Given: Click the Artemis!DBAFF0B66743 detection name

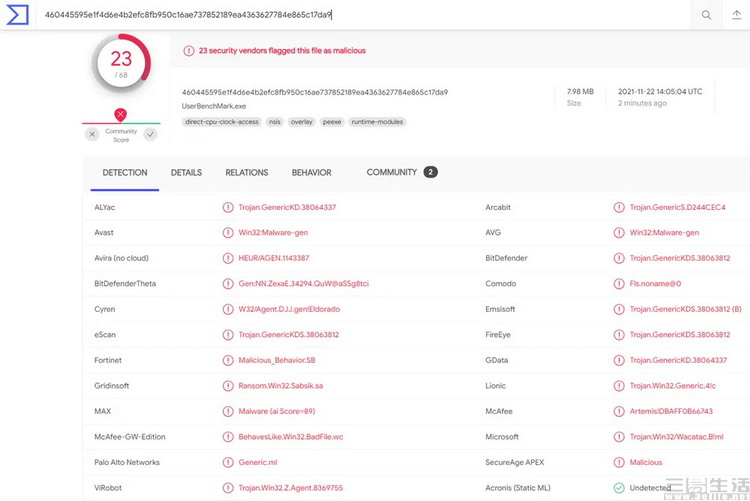Looking at the screenshot, I should pyautogui.click(x=671, y=411).
